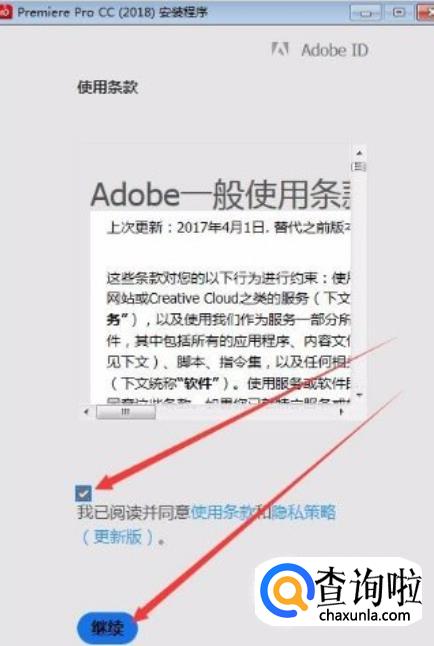Click the horizontal scrollbar thumb
This screenshot has height=646, width=434.
[126, 412]
